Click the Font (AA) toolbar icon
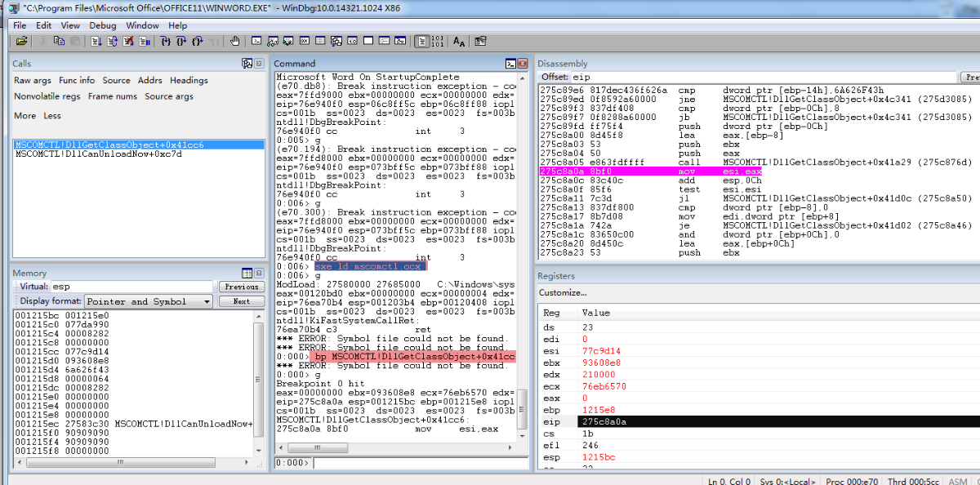This screenshot has width=980, height=485. click(459, 41)
